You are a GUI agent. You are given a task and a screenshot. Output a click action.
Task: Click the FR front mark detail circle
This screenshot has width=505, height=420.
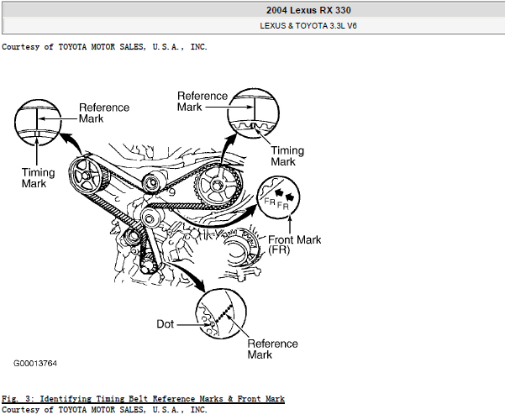(x=279, y=197)
